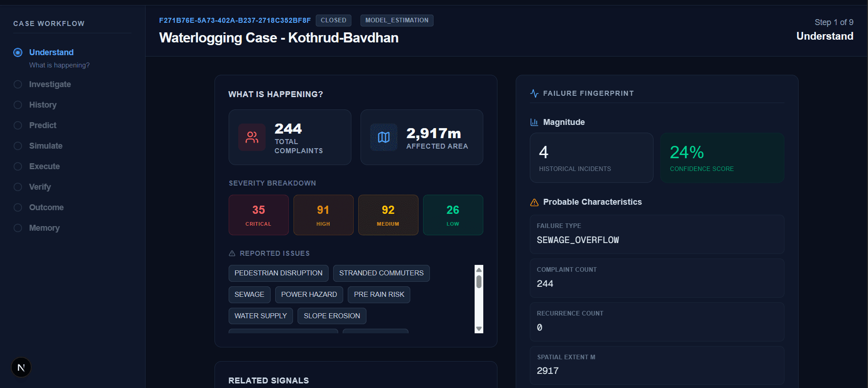Click the PRE RAIN RISK issue tag
The width and height of the screenshot is (868, 388).
click(379, 295)
